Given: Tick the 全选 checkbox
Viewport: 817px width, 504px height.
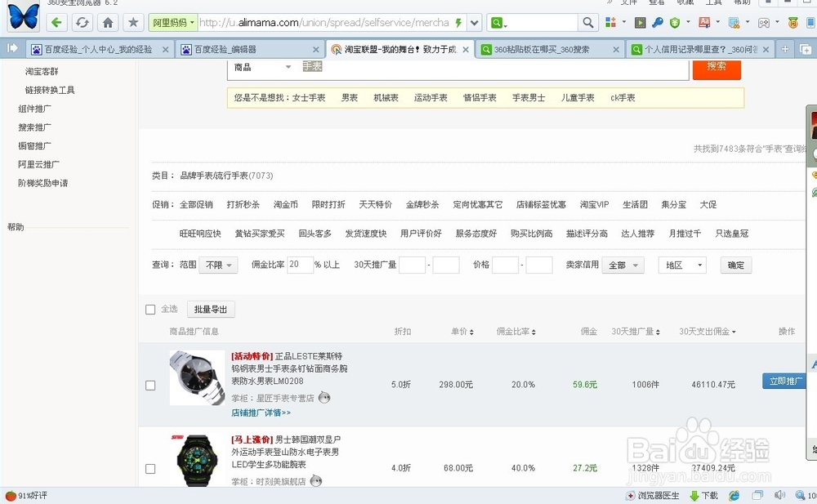Looking at the screenshot, I should pos(150,310).
